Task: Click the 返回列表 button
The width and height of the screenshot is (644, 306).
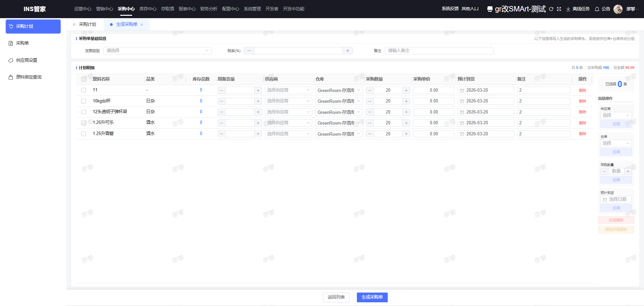Action: [x=336, y=297]
